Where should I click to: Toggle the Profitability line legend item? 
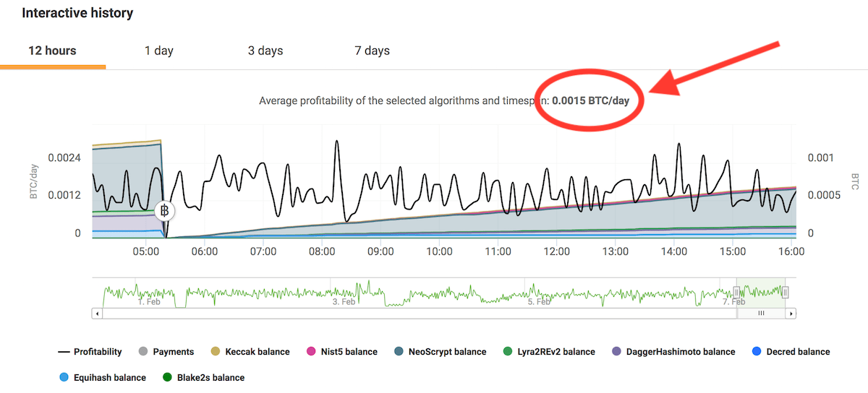pos(90,352)
